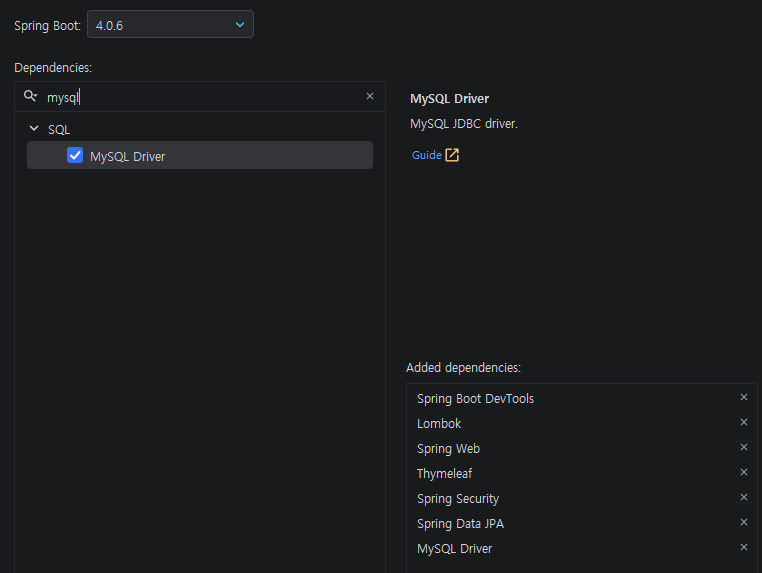The image size is (762, 573).
Task: Click the external link icon beside Guide
Action: 452,155
